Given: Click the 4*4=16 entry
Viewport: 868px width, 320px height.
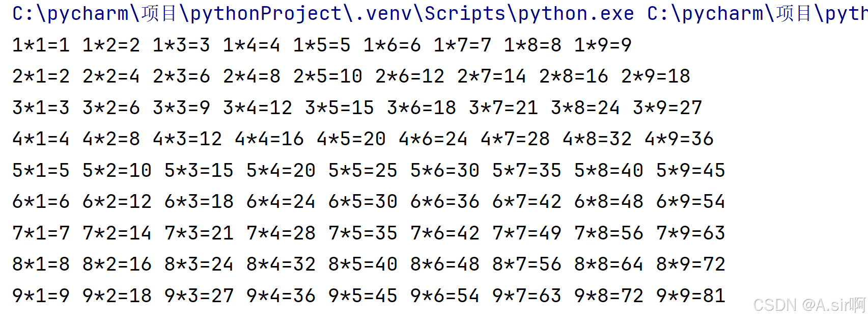Looking at the screenshot, I should [269, 139].
